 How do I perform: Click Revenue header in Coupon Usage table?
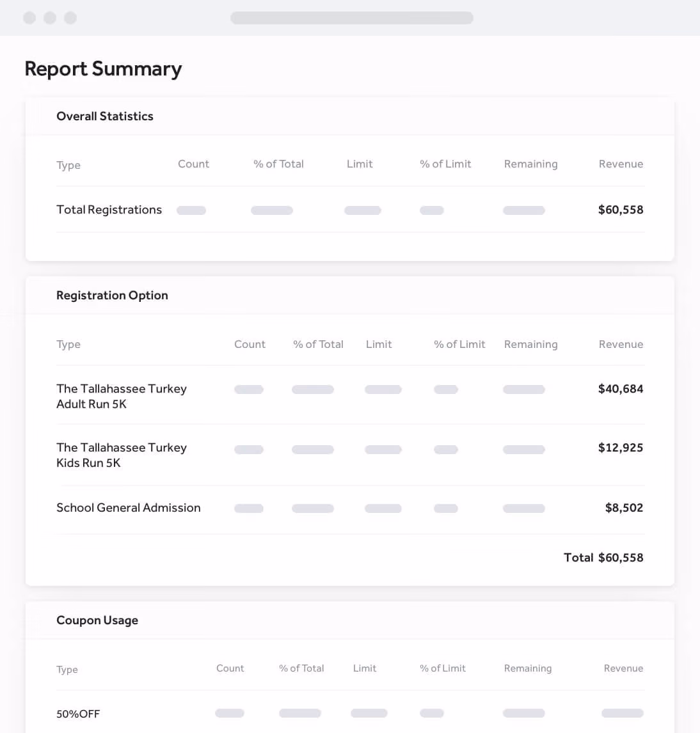pos(623,668)
